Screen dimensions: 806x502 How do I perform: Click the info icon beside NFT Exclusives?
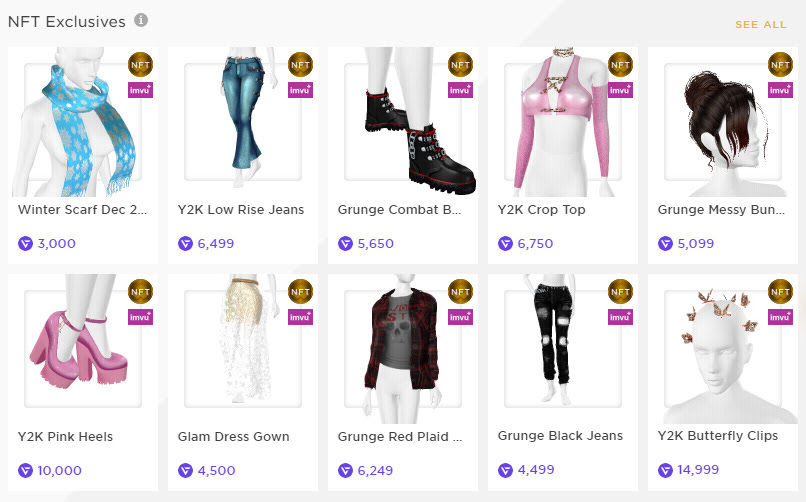pyautogui.click(x=141, y=20)
